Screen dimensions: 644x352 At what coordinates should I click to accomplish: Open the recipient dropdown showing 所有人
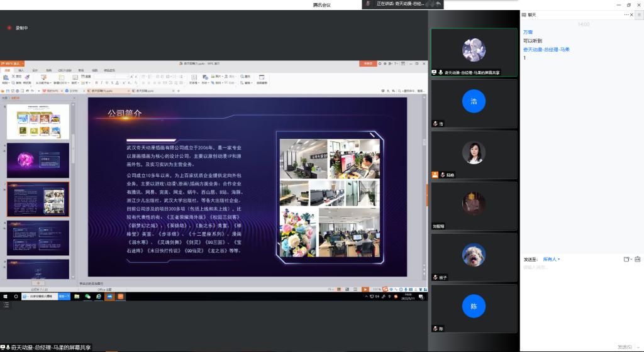pos(551,259)
